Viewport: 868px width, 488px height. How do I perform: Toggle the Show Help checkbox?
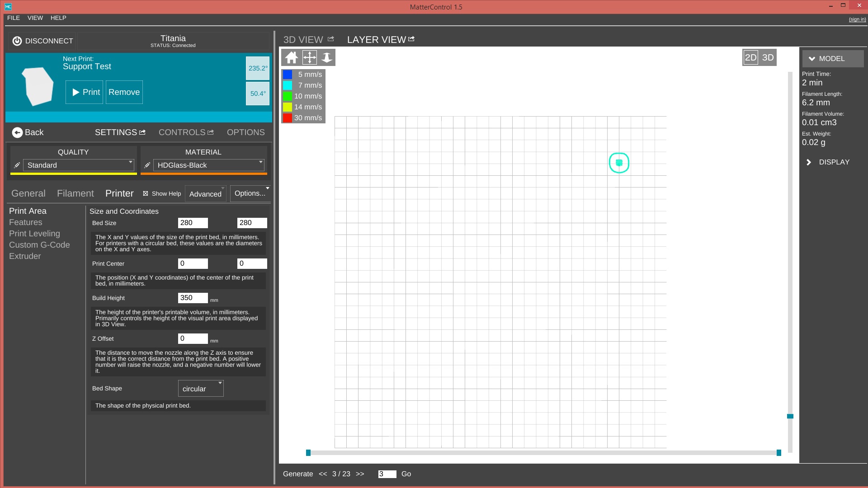click(x=146, y=193)
